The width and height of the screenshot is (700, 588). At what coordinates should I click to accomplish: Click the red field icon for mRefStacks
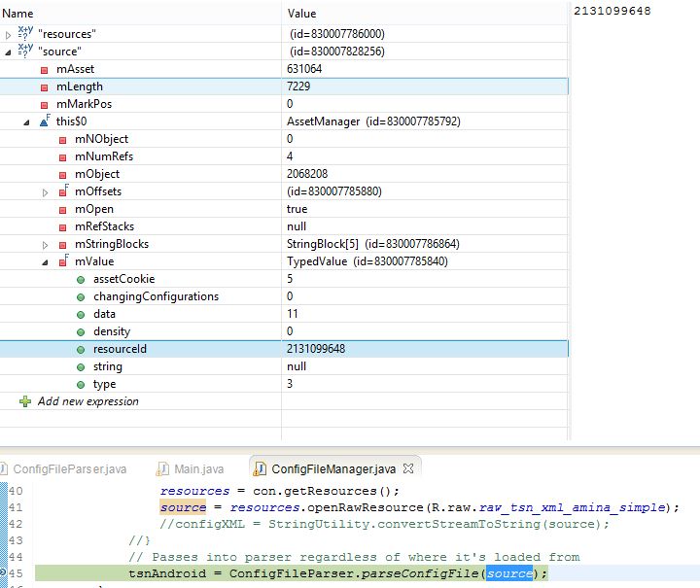click(62, 227)
